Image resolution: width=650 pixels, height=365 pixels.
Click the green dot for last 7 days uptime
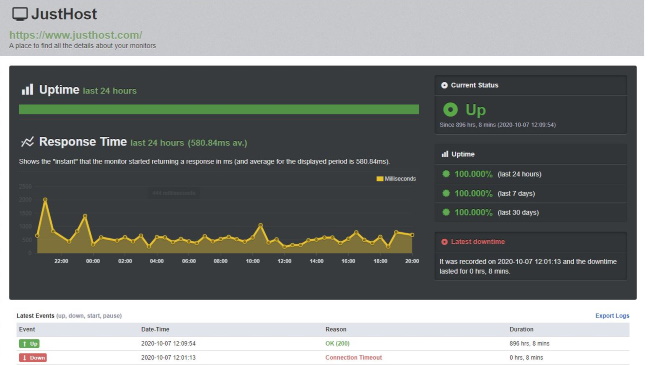coord(446,193)
